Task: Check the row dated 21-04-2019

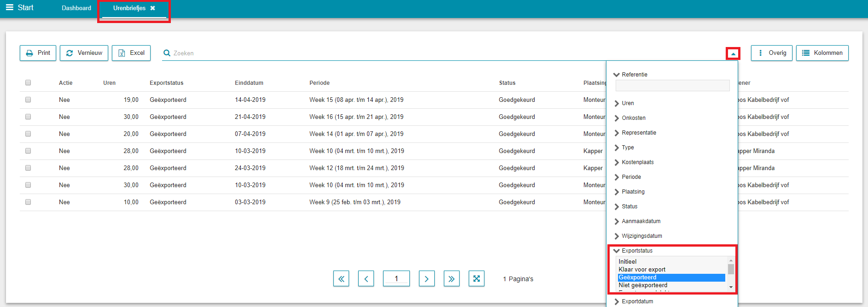Action: point(28,117)
